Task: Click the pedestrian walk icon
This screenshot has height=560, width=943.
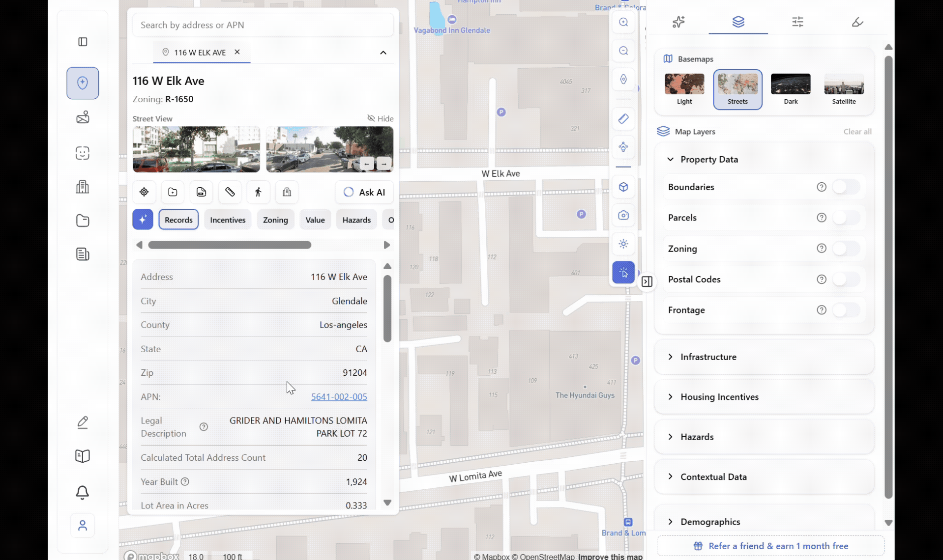Action: tap(258, 192)
